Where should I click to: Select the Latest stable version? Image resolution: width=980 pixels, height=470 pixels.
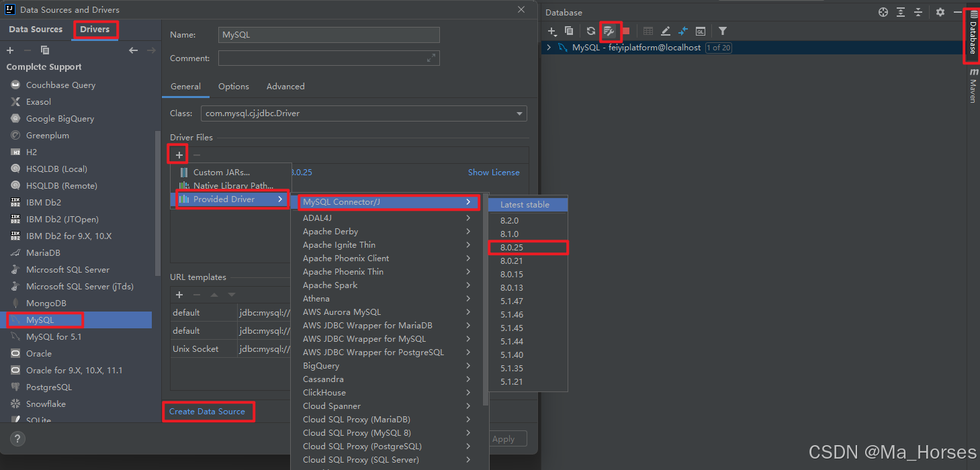coord(528,204)
